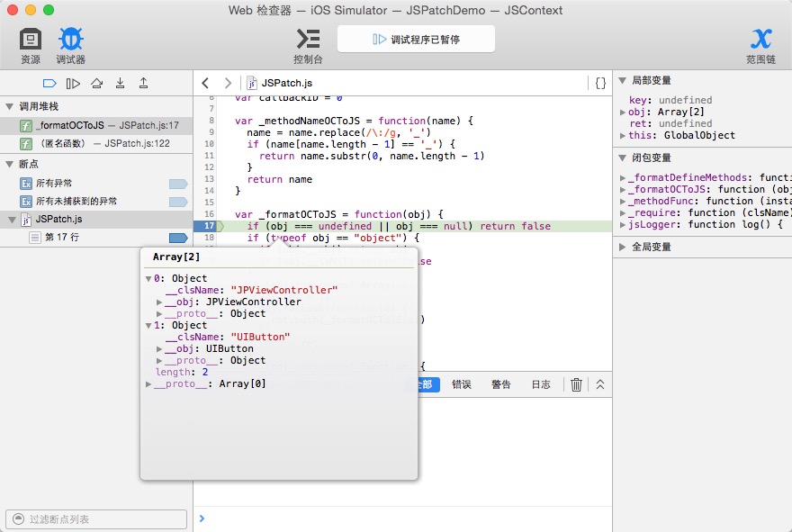The image size is (792, 532).
Task: Click the step into debugger icon
Action: [120, 84]
